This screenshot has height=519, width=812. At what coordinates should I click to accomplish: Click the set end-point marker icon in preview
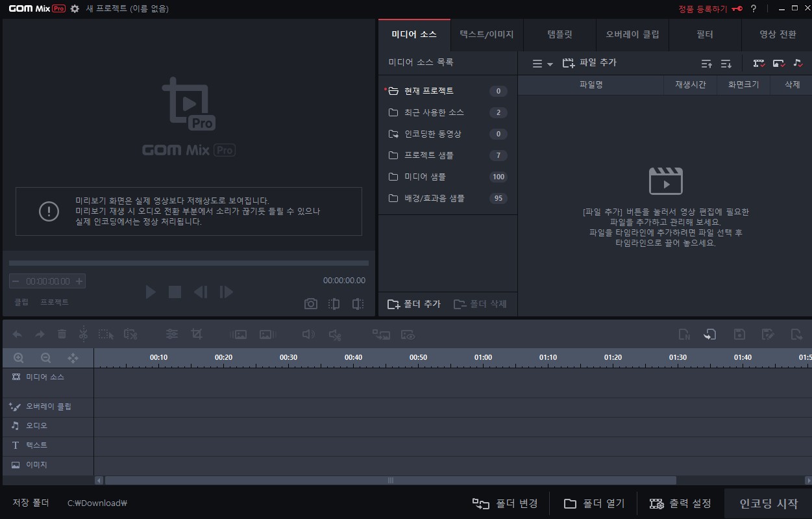pyautogui.click(x=358, y=304)
